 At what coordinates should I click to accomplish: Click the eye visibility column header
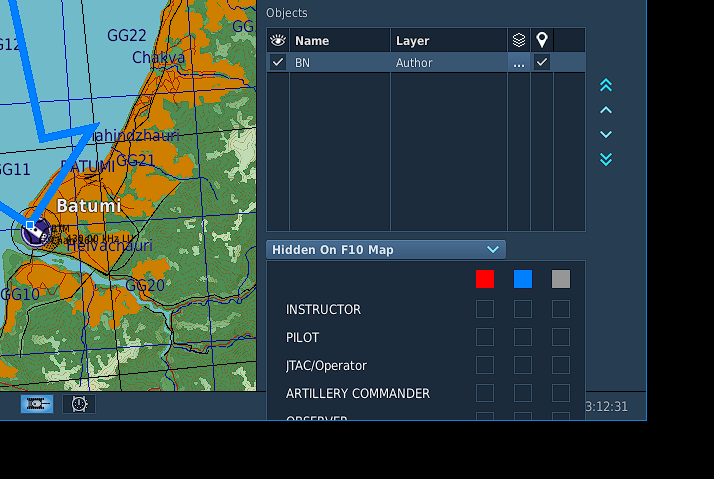278,41
